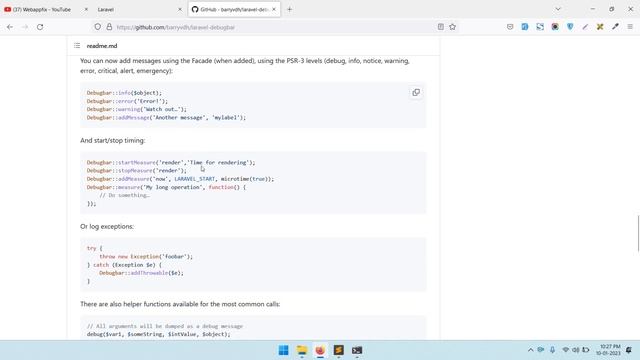Click the Debugbar::warning('Watch out…') line

136,109
